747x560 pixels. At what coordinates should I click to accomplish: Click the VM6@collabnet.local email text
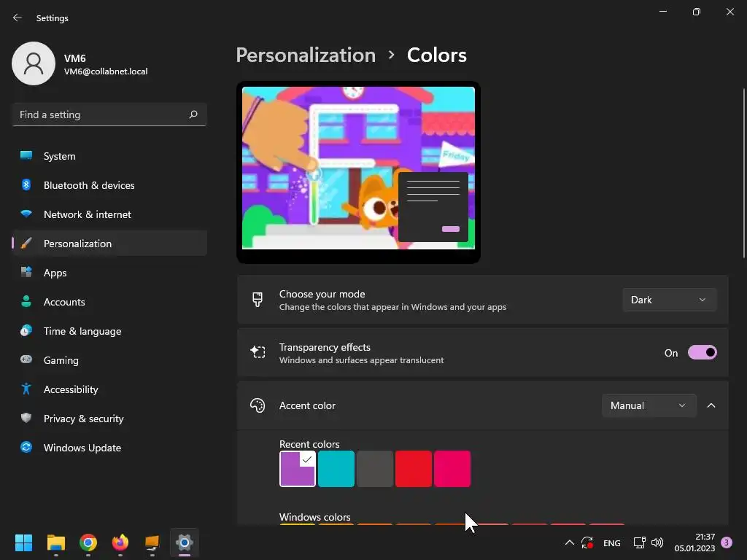click(106, 71)
